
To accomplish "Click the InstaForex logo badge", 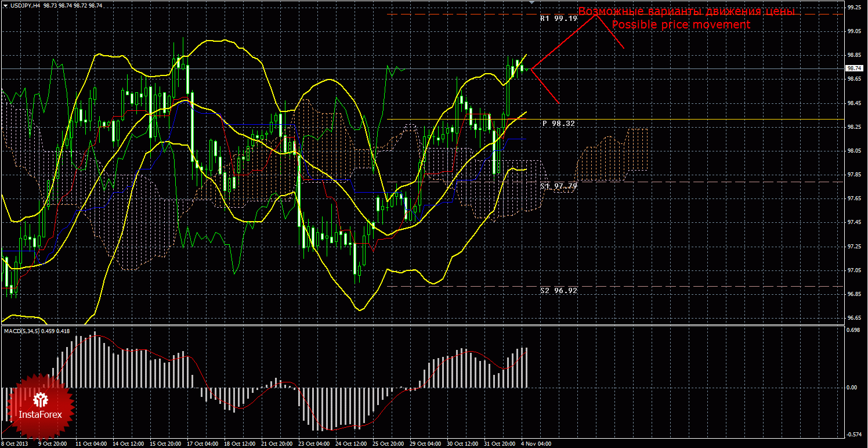I will pos(40,407).
